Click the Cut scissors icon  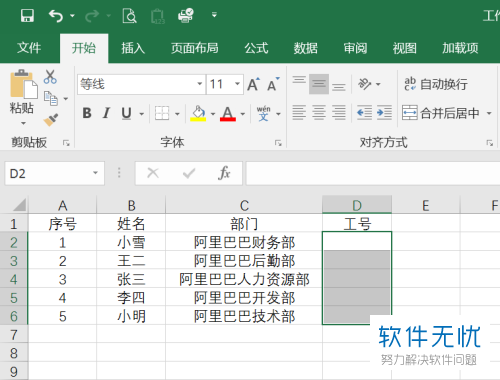(x=50, y=77)
